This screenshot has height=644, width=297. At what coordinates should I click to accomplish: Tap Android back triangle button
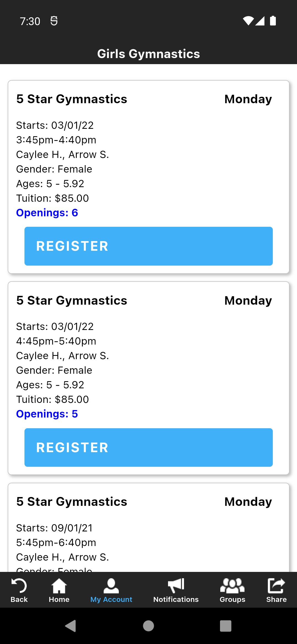point(71,626)
